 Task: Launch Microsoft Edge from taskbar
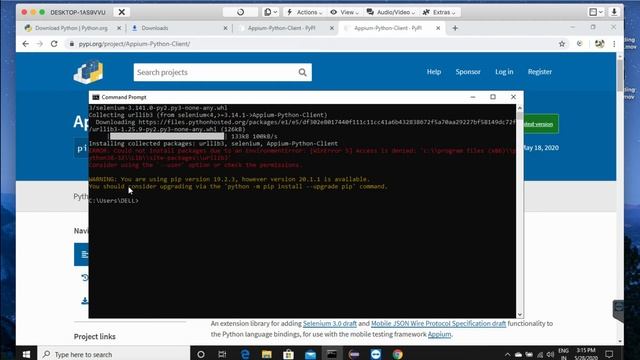pos(245,354)
